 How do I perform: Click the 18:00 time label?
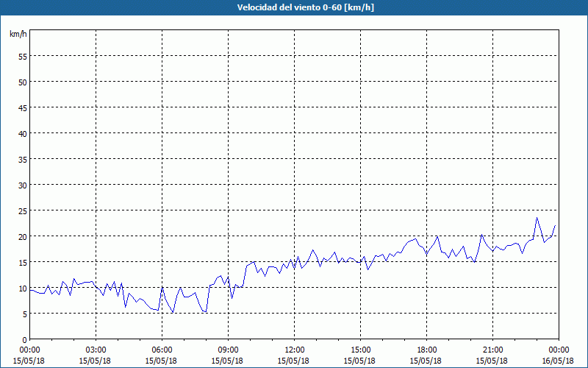click(x=426, y=350)
